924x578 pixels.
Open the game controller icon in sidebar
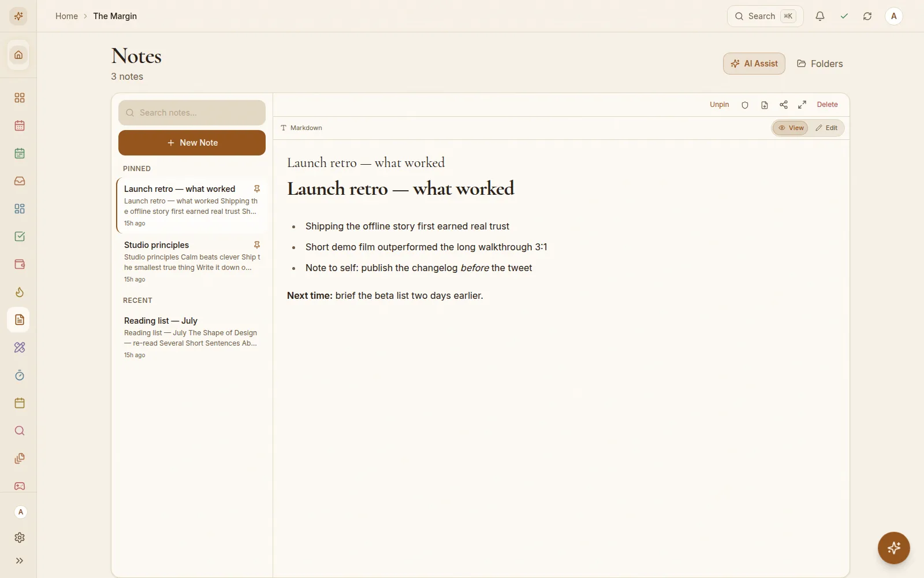[x=20, y=486]
